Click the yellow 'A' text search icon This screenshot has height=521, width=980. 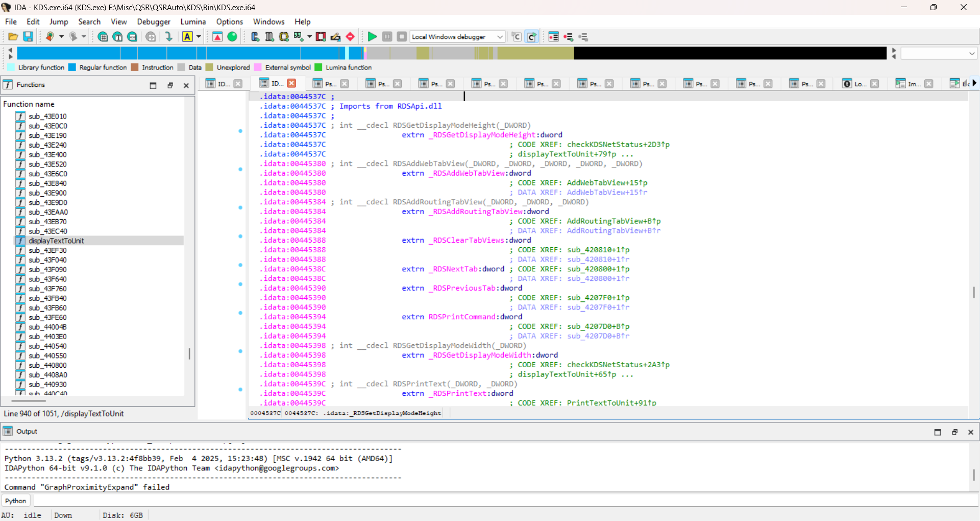click(187, 37)
